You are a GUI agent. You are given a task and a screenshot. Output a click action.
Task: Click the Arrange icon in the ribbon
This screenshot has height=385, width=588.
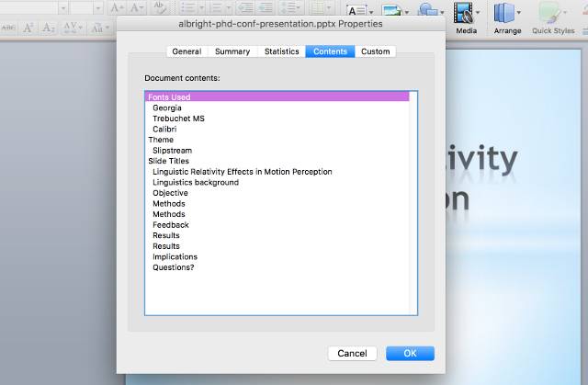(x=504, y=13)
